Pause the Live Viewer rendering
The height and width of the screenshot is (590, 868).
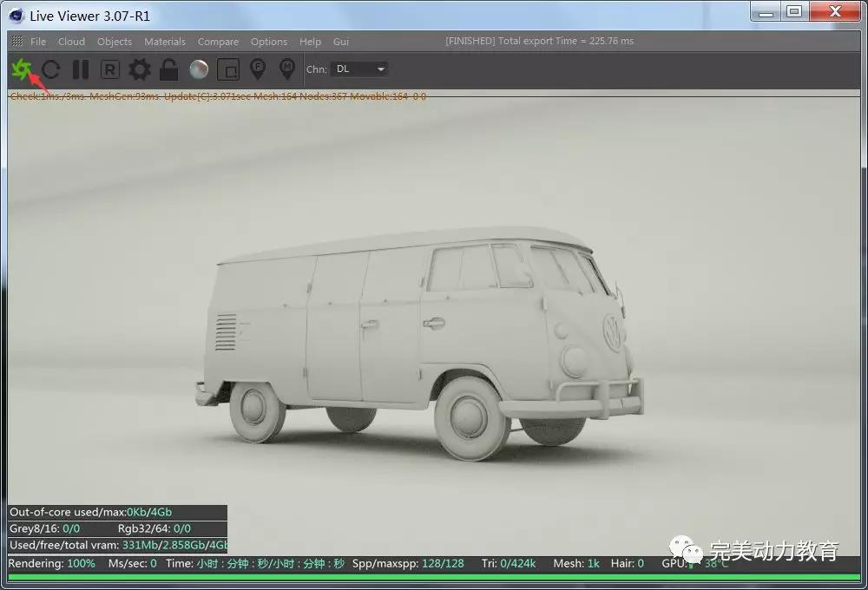[81, 69]
